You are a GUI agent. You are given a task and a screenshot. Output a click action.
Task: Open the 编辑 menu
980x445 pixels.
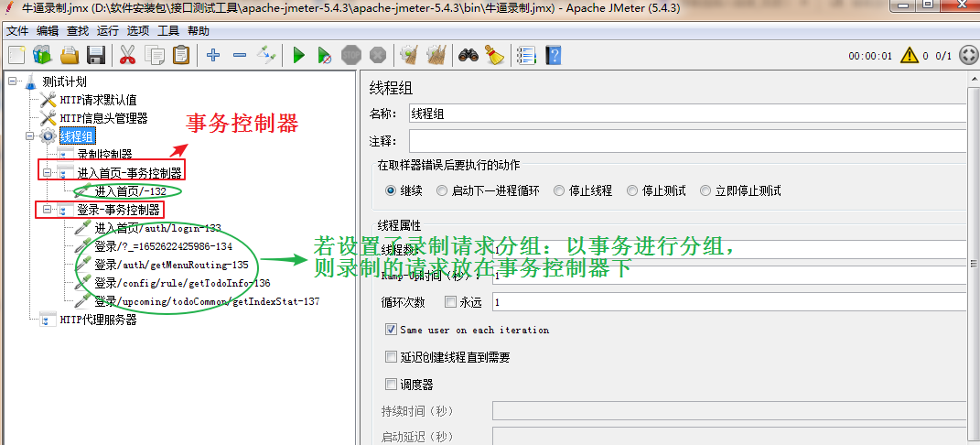click(x=48, y=30)
